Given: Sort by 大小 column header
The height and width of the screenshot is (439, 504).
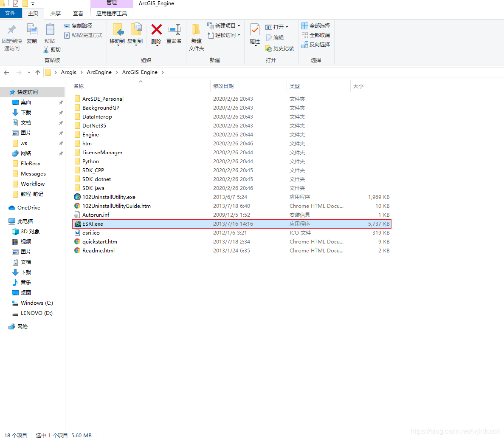Looking at the screenshot, I should (358, 86).
